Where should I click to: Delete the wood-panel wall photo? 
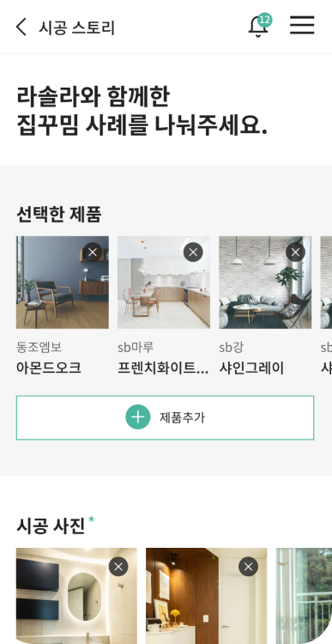pos(248,567)
